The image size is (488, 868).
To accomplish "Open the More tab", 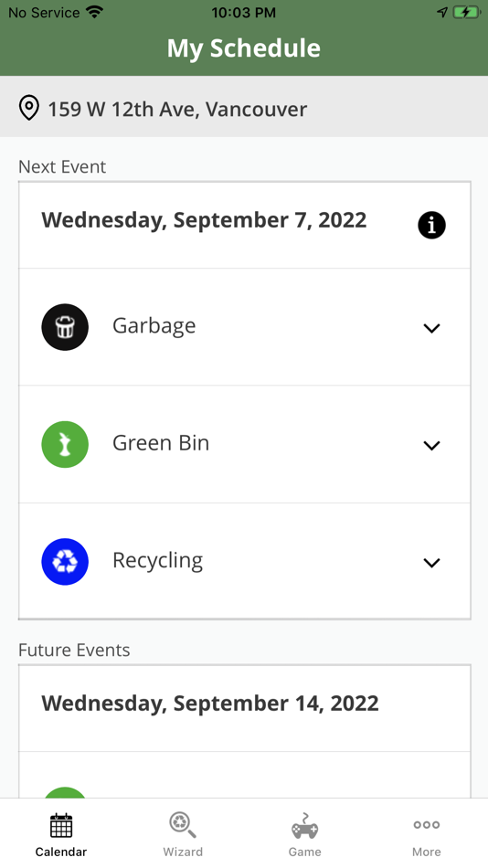I will coord(427,835).
